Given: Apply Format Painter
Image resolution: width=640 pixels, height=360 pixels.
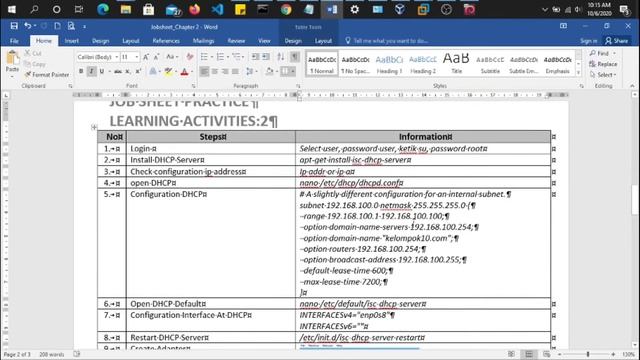Looking at the screenshot, I should tap(47, 75).
